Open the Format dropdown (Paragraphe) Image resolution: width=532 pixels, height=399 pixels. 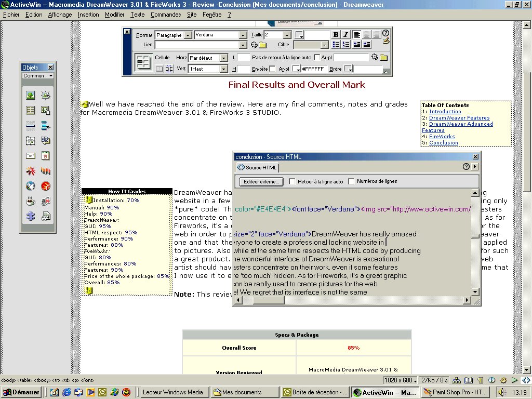click(188, 35)
